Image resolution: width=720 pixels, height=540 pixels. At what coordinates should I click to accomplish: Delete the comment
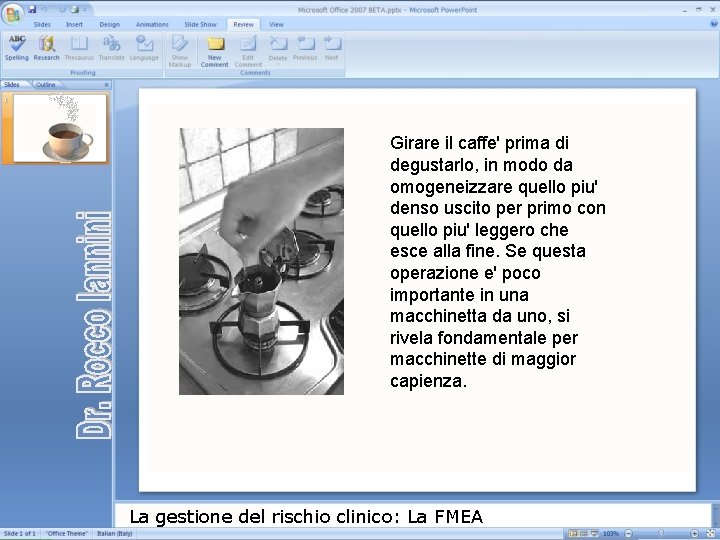pyautogui.click(x=278, y=48)
